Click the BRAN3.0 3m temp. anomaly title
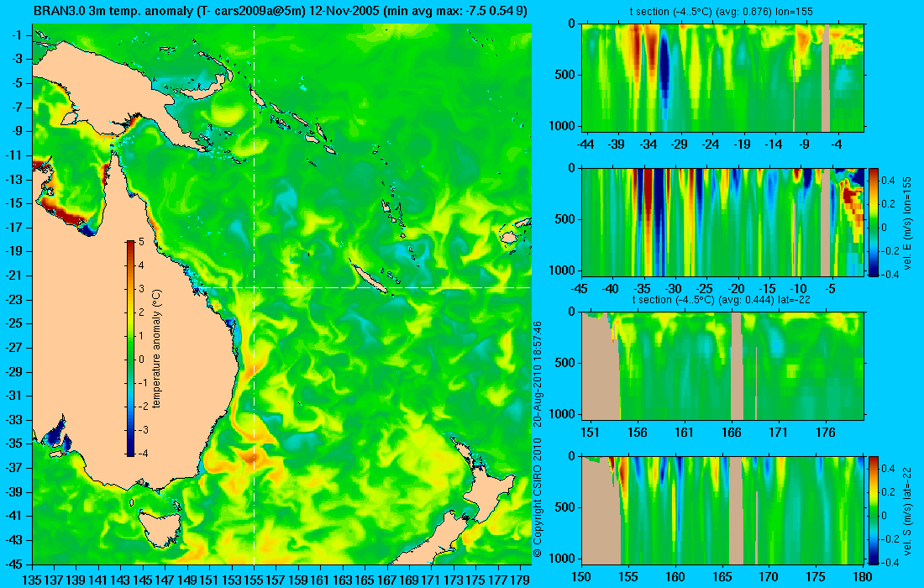Viewport: 924px width, 588px height. [281, 11]
